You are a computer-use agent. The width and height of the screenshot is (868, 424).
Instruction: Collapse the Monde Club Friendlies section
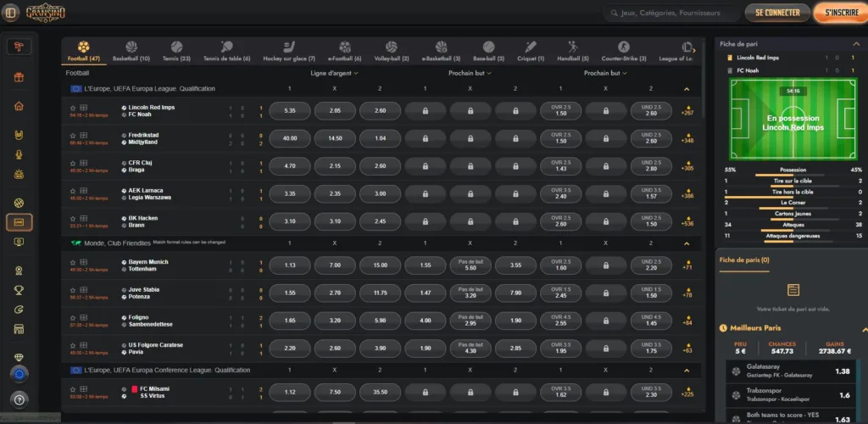[687, 243]
